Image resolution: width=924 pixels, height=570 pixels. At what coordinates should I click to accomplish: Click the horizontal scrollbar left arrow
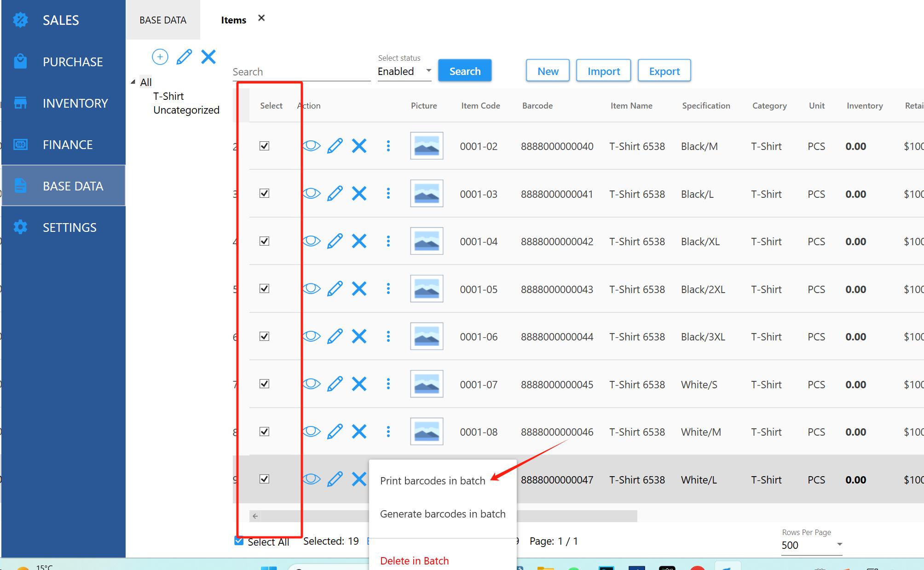[x=255, y=516]
